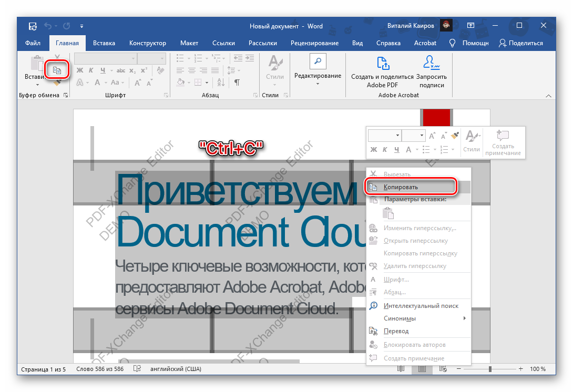
Task: Open mini toolbar font name dropdown
Action: click(x=397, y=136)
